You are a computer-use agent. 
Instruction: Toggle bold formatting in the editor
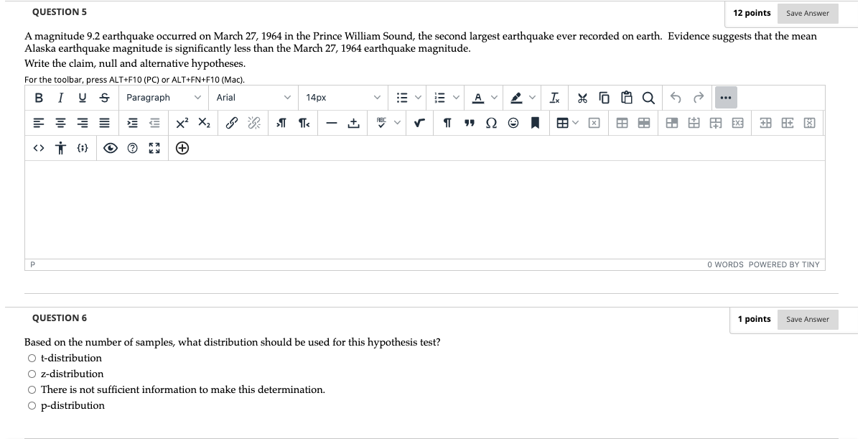click(x=39, y=98)
